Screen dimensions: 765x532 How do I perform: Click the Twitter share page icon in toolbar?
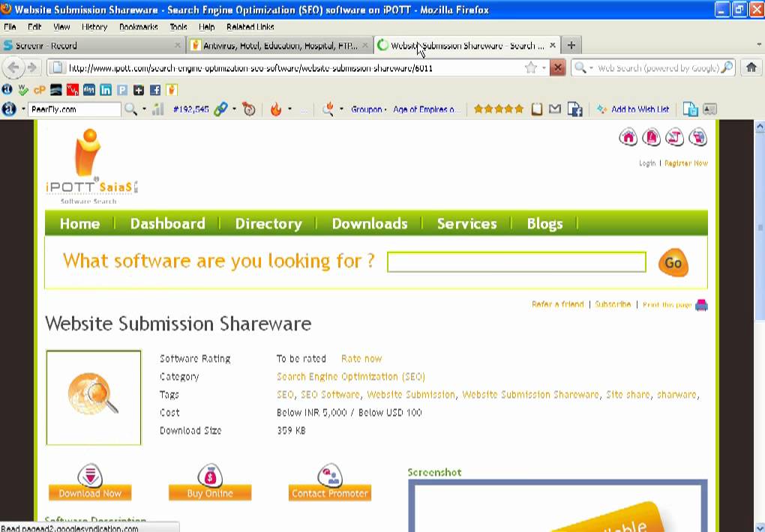point(690,109)
